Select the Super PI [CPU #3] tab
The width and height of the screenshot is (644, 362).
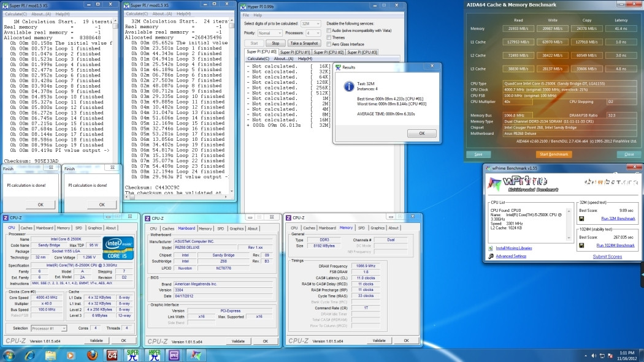coord(362,52)
